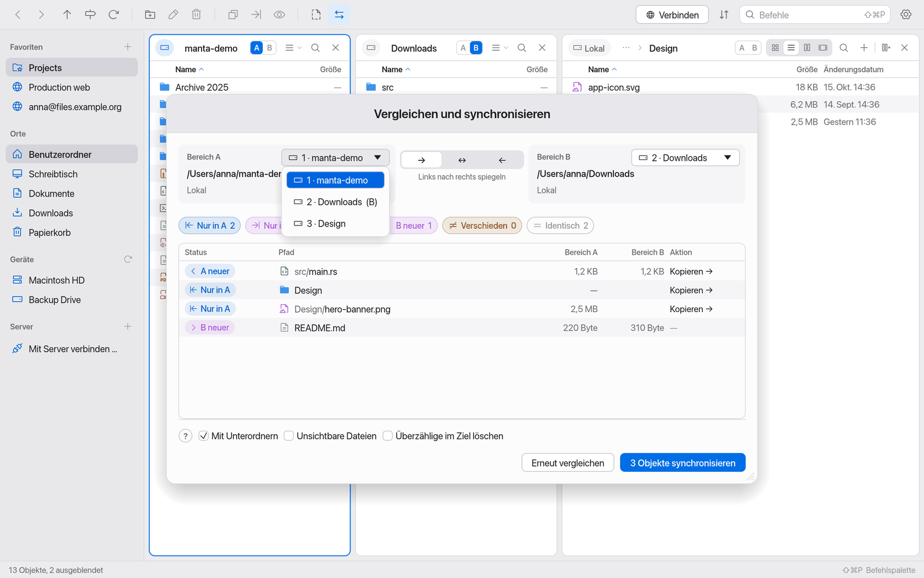Toggle the B neuer filter chip

pyautogui.click(x=413, y=225)
